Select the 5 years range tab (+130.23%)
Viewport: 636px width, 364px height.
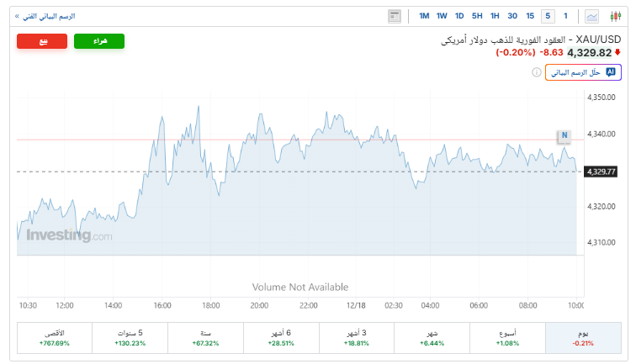coord(130,338)
